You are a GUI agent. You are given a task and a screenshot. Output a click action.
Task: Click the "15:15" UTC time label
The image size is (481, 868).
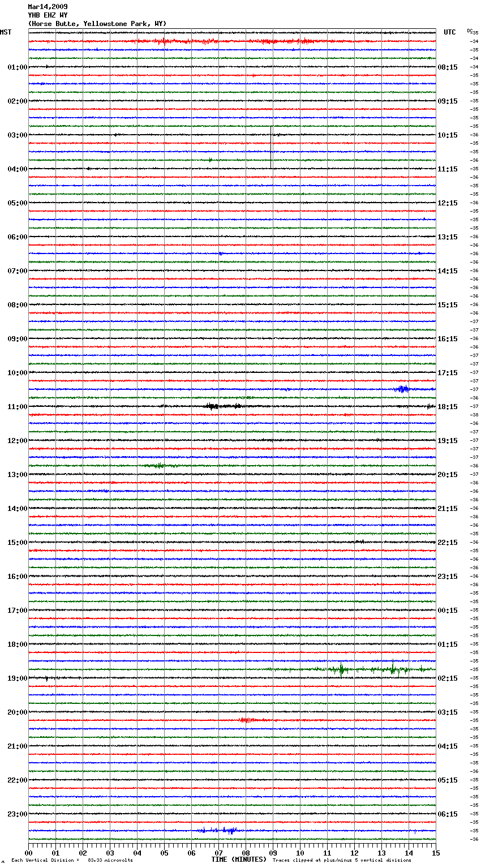coord(448,305)
